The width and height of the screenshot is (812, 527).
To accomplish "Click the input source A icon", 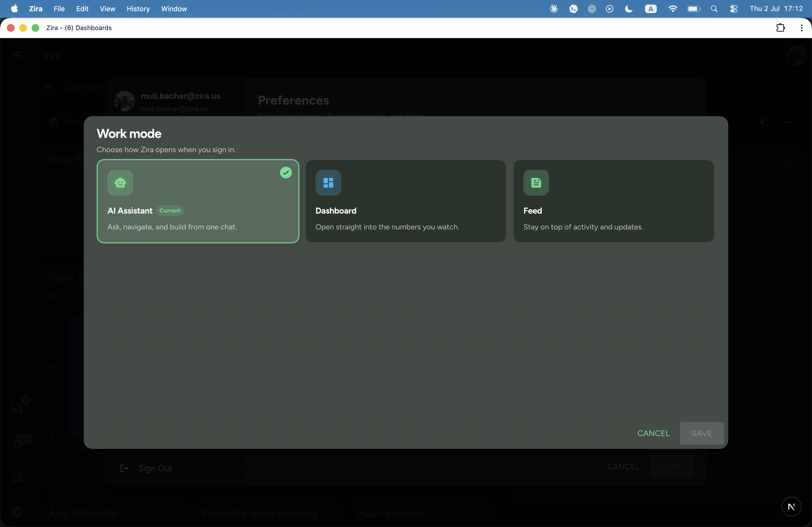I will click(651, 9).
